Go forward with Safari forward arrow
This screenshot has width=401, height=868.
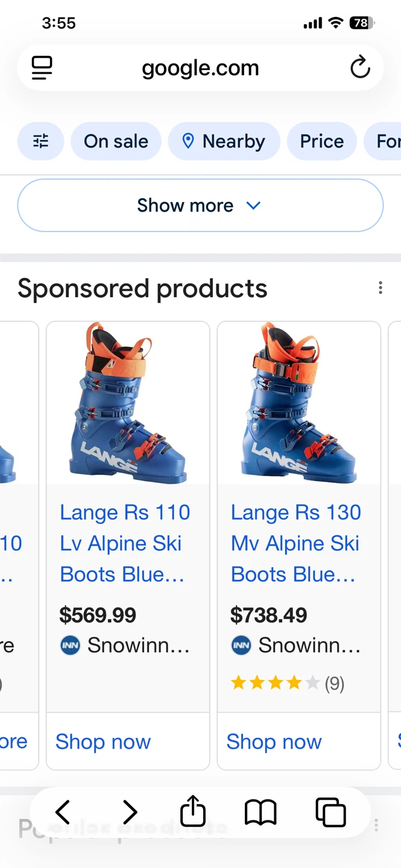click(x=130, y=812)
